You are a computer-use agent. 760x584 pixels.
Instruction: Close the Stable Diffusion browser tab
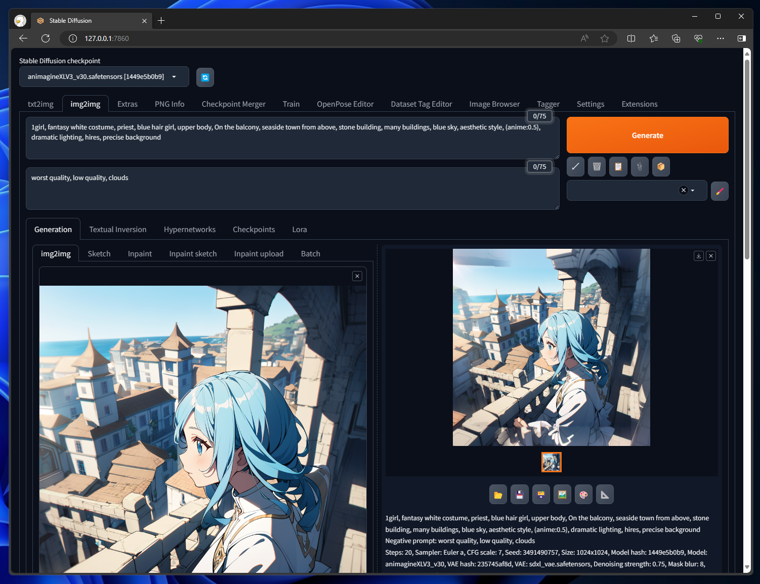pyautogui.click(x=144, y=21)
